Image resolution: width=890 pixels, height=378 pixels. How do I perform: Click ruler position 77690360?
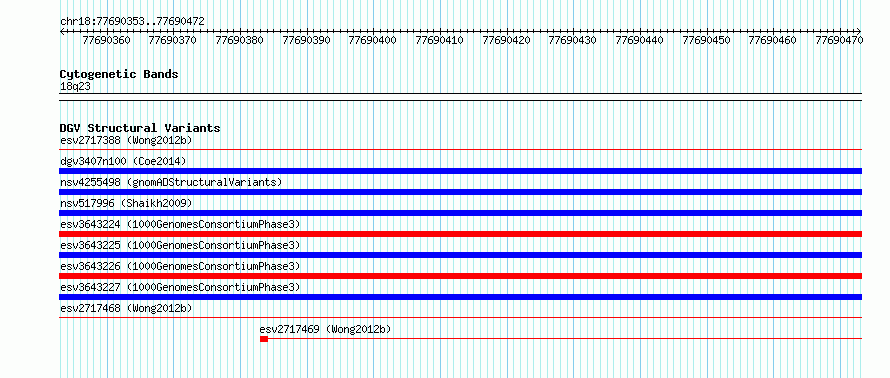coord(106,40)
